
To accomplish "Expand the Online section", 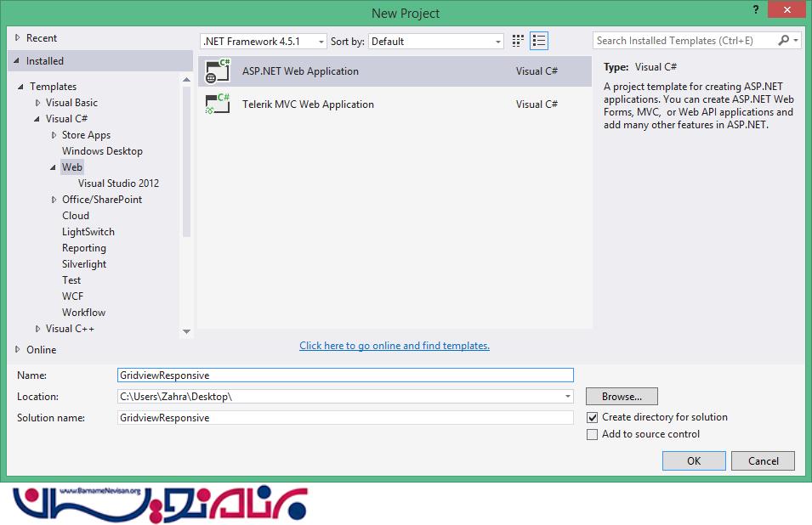I will 17,350.
